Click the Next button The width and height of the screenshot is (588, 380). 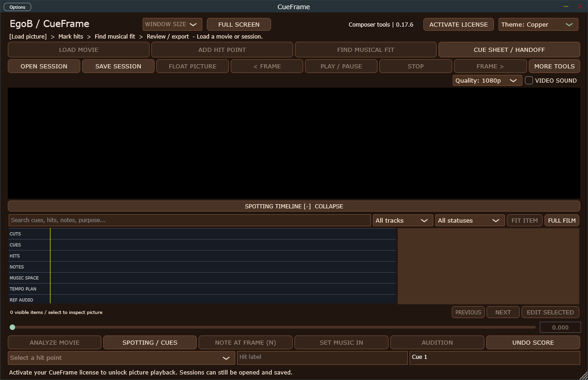(503, 312)
